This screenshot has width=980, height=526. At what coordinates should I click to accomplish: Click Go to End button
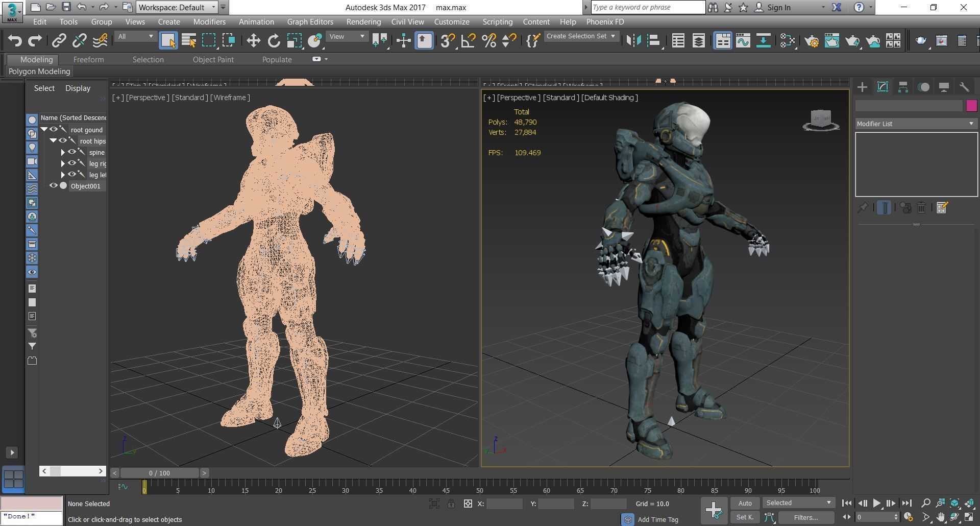[x=906, y=503]
